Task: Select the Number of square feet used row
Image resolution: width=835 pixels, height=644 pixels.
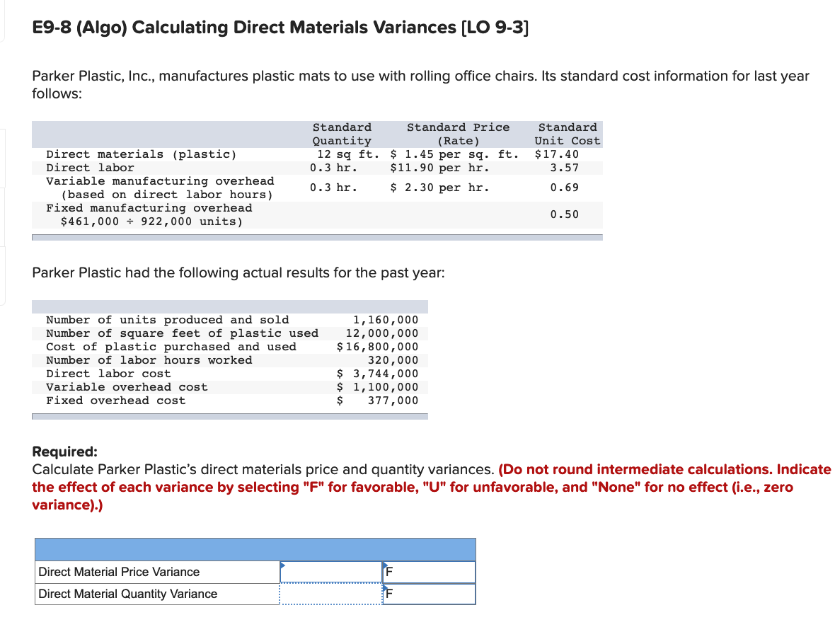Action: coord(212,333)
